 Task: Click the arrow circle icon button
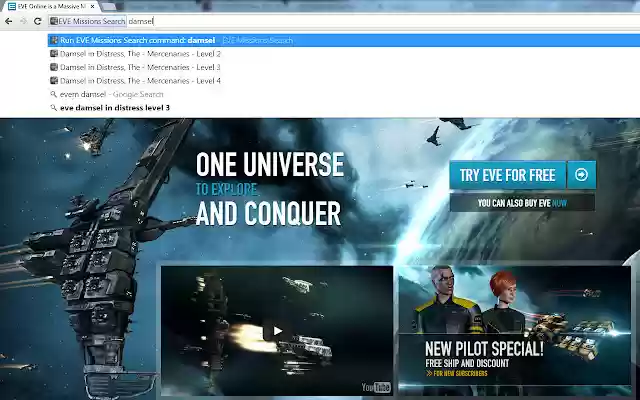click(x=581, y=175)
